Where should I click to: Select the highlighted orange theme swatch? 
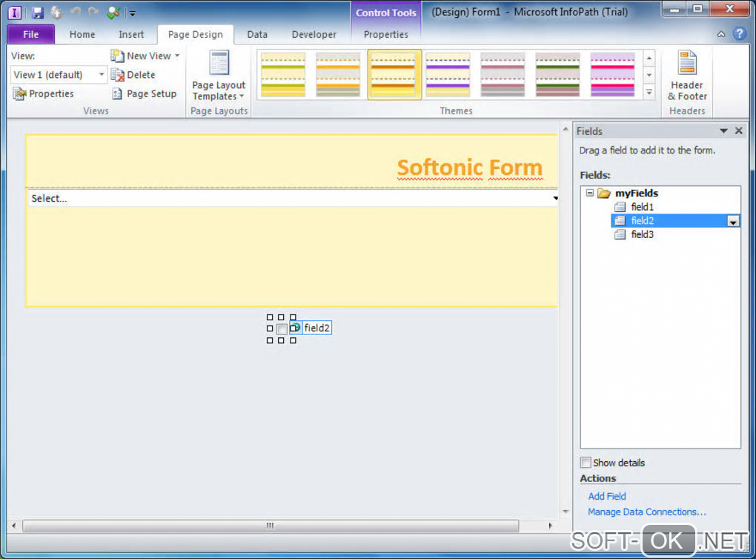coord(394,75)
